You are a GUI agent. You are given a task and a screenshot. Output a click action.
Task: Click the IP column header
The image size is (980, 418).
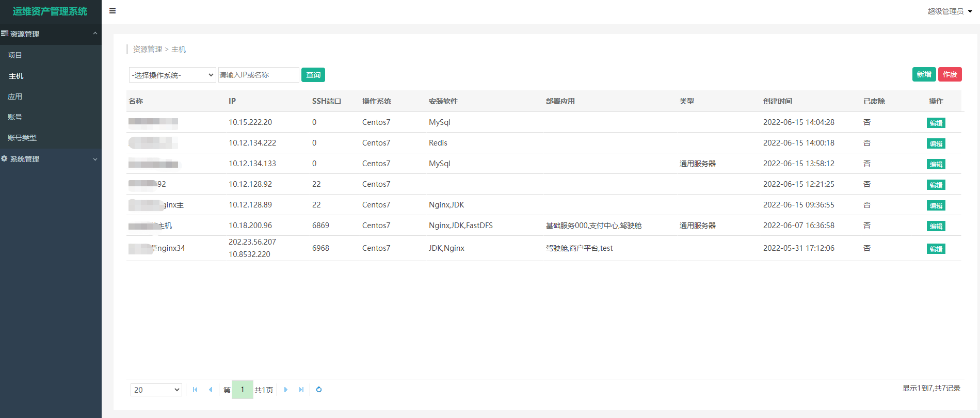pos(232,101)
